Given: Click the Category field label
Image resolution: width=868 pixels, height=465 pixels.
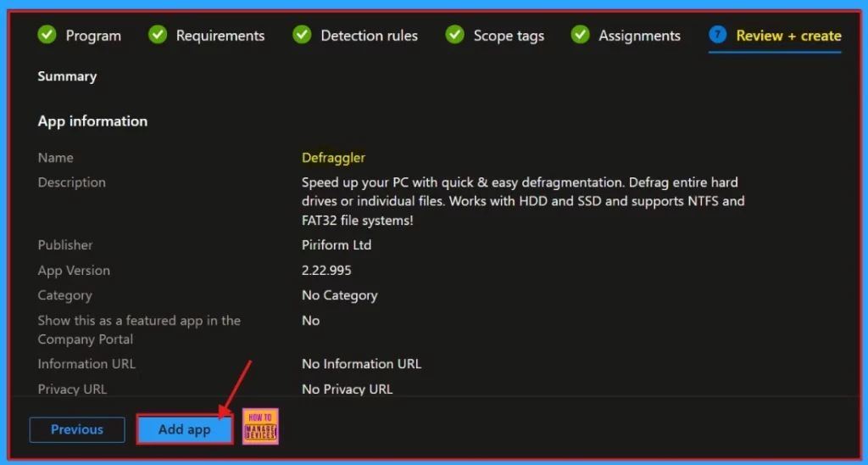Looking at the screenshot, I should 64,295.
